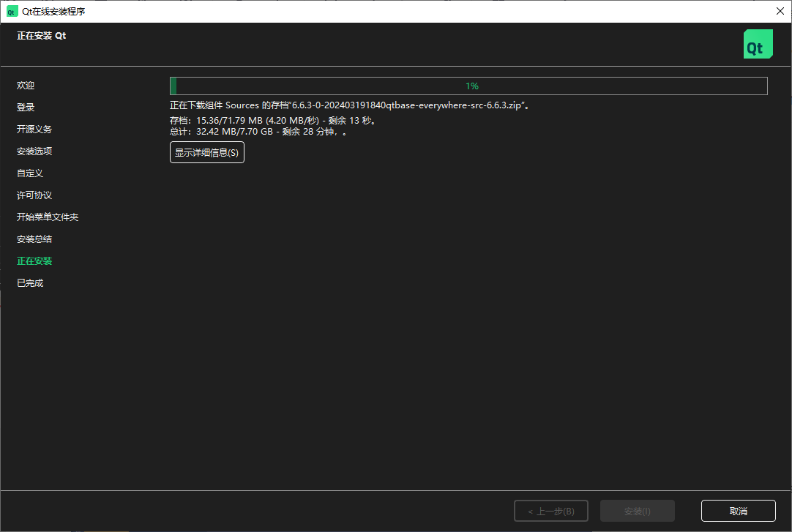Click the 显示详细信息(S) button
Viewport: 792px width, 532px height.
coord(207,152)
